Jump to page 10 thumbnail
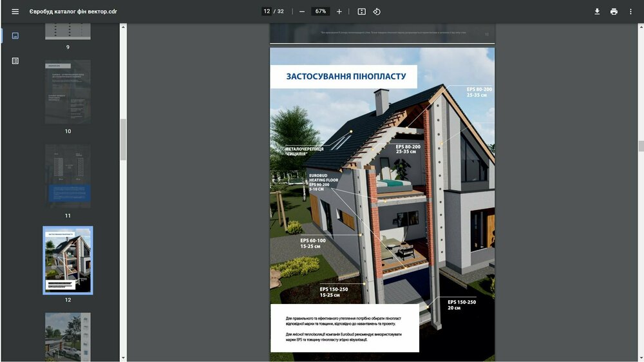This screenshot has width=644, height=362. tap(68, 92)
